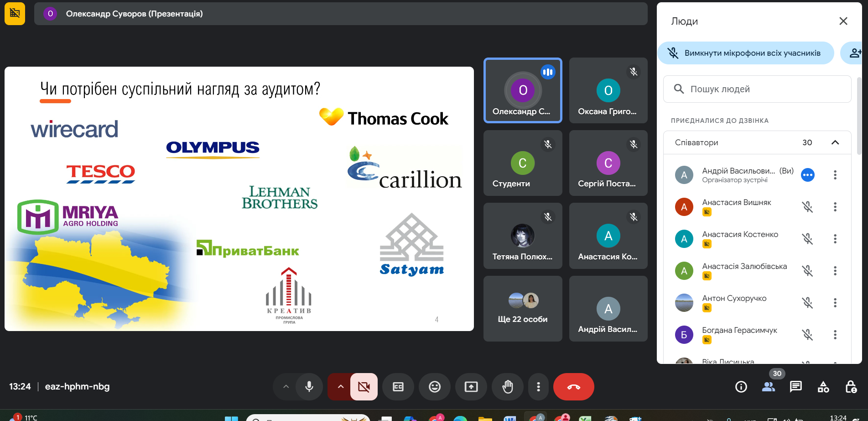Open options menu for Анастасия Костенко
This screenshot has height=421, width=868.
pyautogui.click(x=835, y=239)
